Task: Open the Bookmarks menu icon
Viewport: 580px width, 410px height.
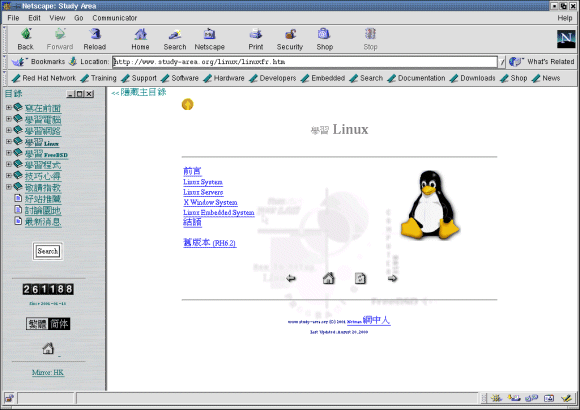Action: [19, 61]
